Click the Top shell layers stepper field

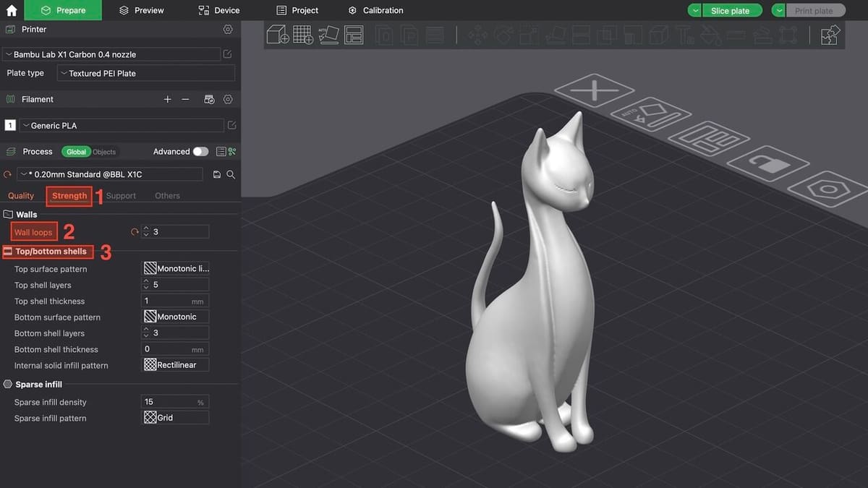point(176,284)
